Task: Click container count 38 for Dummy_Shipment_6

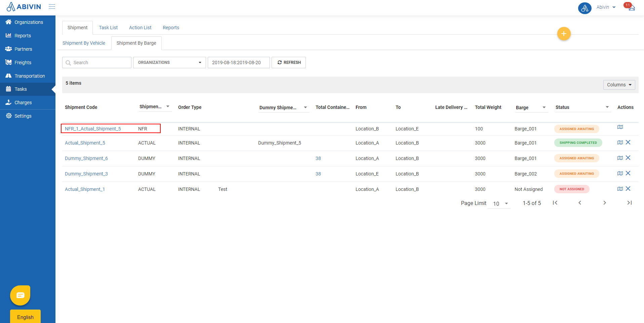Action: (x=318, y=158)
